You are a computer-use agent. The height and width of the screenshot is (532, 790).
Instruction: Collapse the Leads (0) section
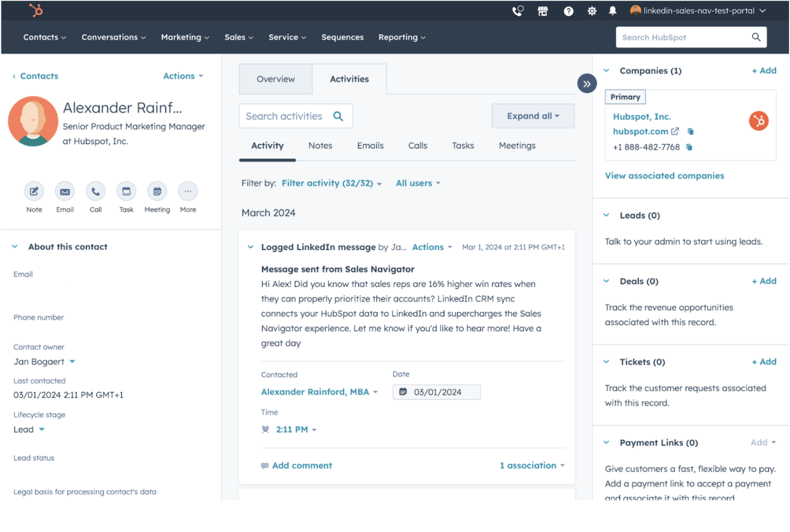(x=606, y=216)
